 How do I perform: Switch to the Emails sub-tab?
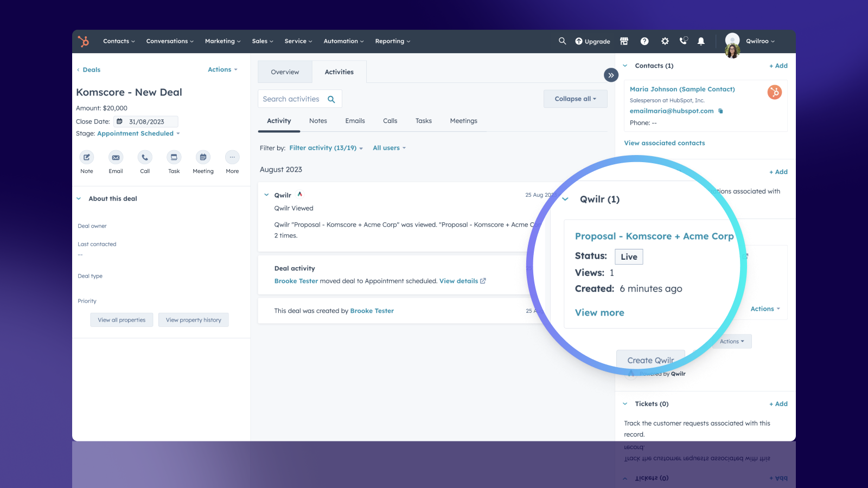(x=355, y=121)
